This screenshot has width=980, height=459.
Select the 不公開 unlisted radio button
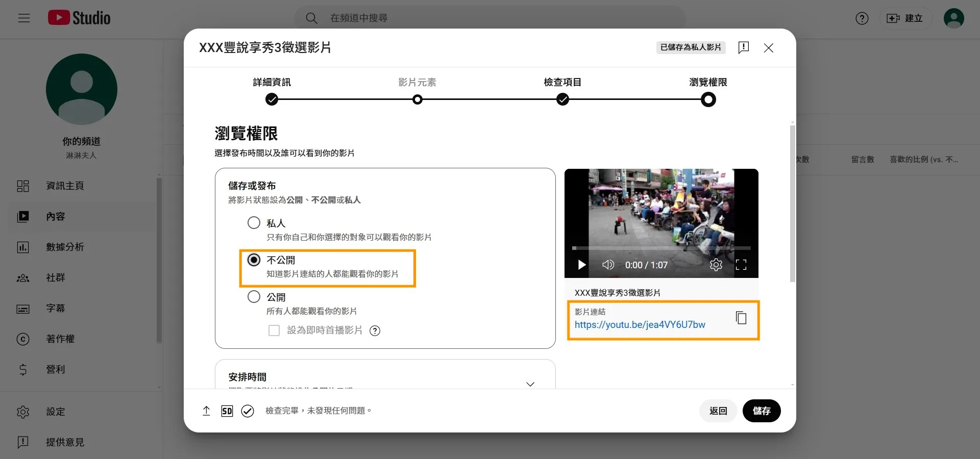pos(254,260)
